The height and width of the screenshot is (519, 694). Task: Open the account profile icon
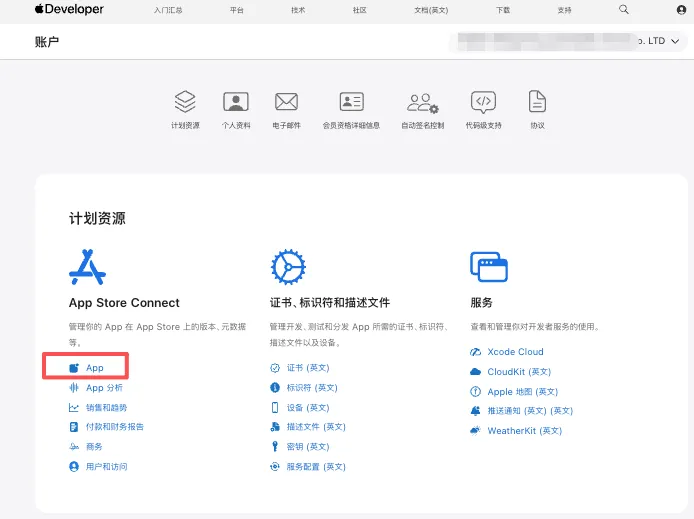coord(681,10)
